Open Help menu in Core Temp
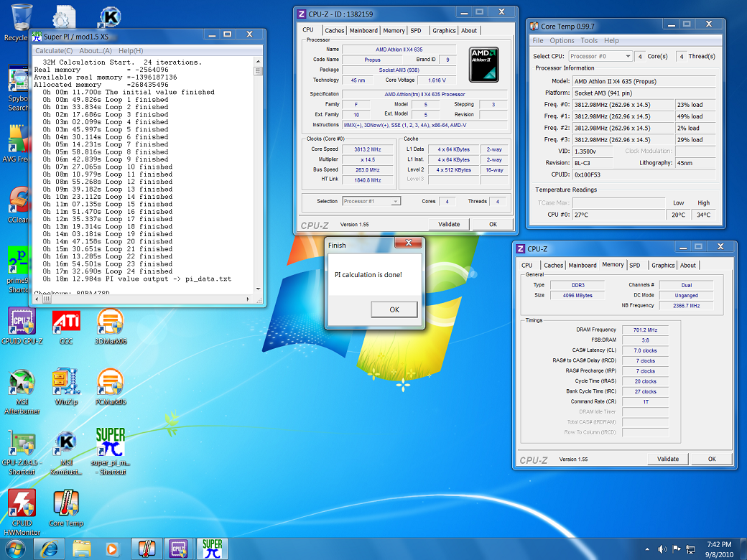The height and width of the screenshot is (560, 747). click(x=611, y=40)
